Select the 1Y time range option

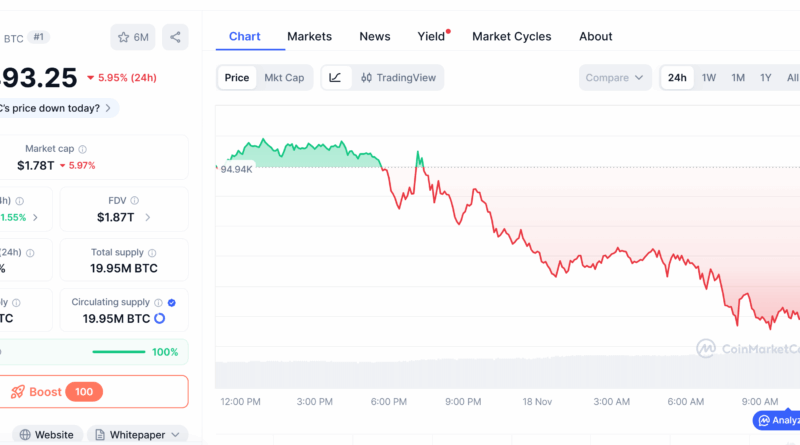pos(765,77)
